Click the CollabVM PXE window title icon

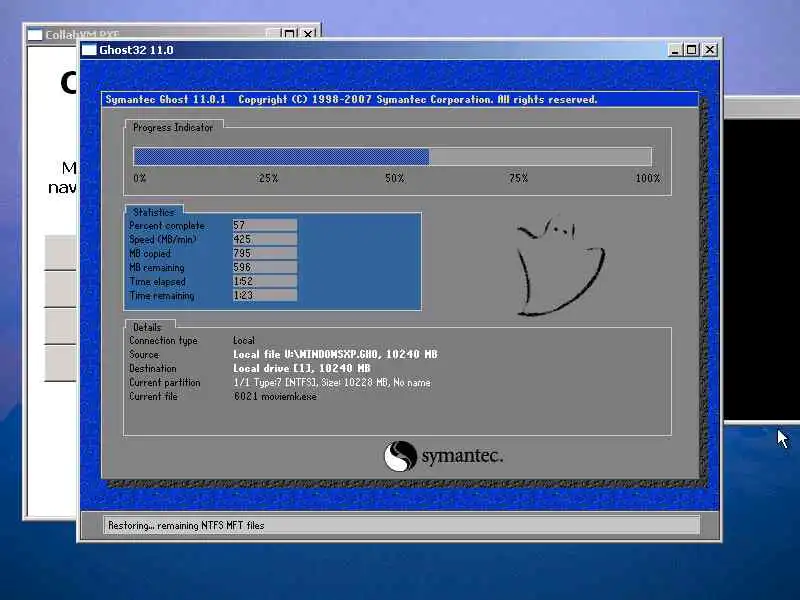tap(35, 34)
